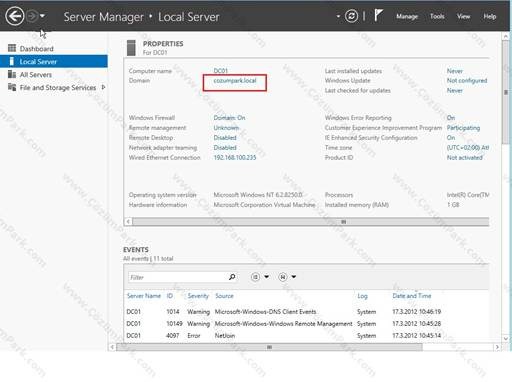This screenshot has height=382, width=512.
Task: Click the cozumpark.local domain link
Action: [235, 81]
